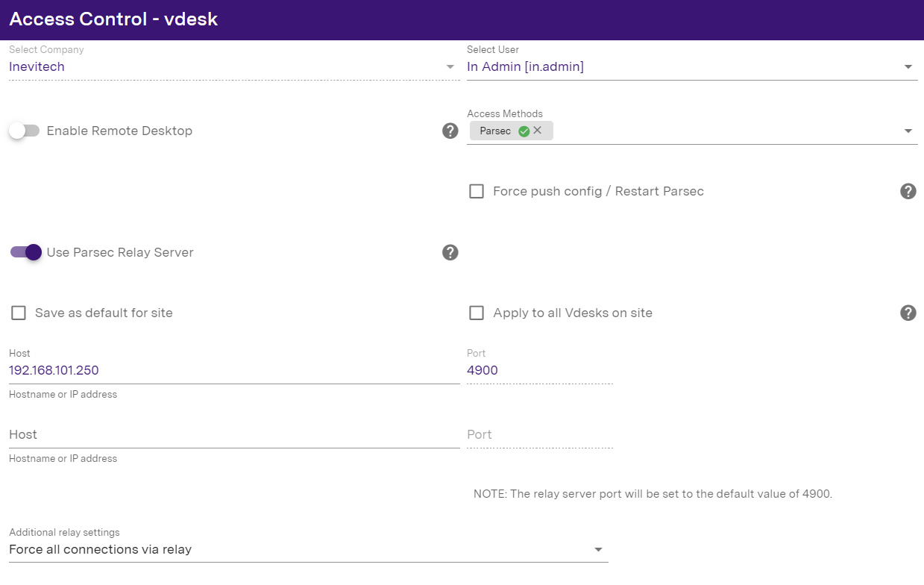
Task: Click help icon beside Use Parsec Relay Server
Action: [450, 252]
